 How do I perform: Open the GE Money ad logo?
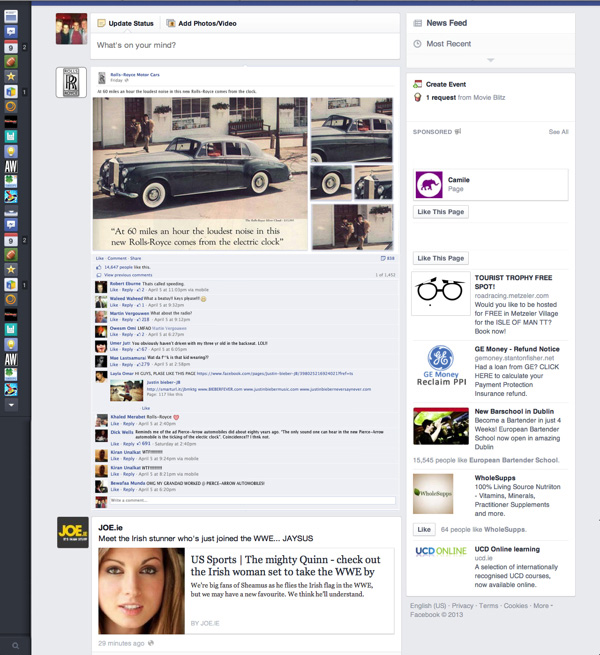coord(440,366)
